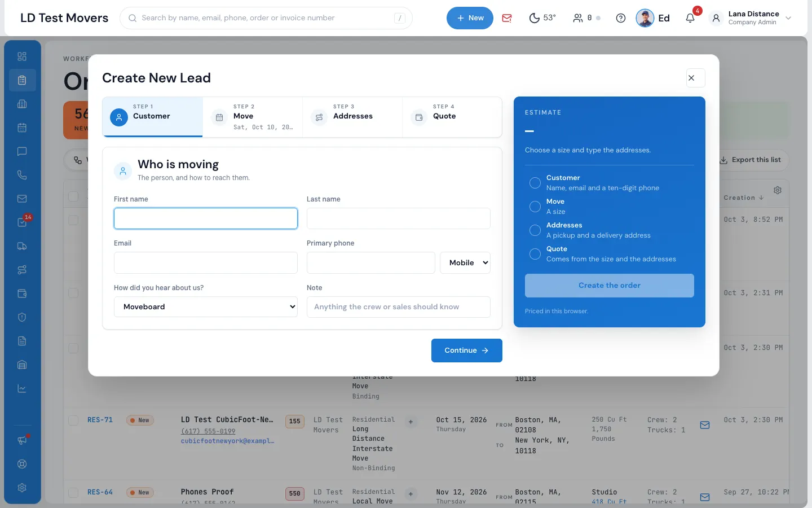Open the truck dispatch sidebar icon
This screenshot has height=508, width=812.
click(x=22, y=246)
